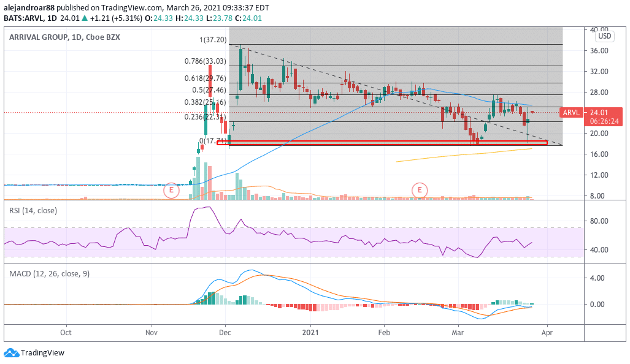
Task: Select the red support zone rectangle
Action: click(x=382, y=142)
